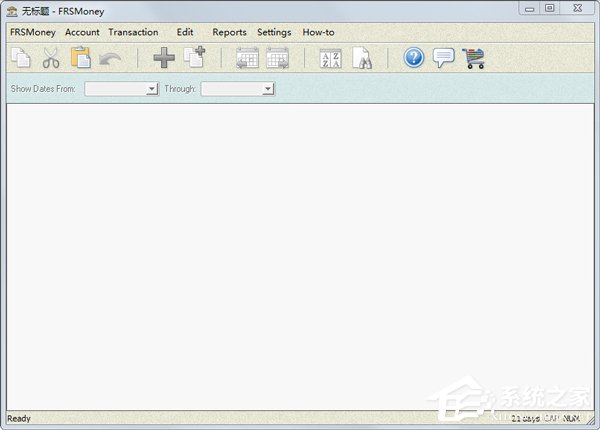600x430 pixels.
Task: Open the FRSMoney menu
Action: pyautogui.click(x=33, y=32)
